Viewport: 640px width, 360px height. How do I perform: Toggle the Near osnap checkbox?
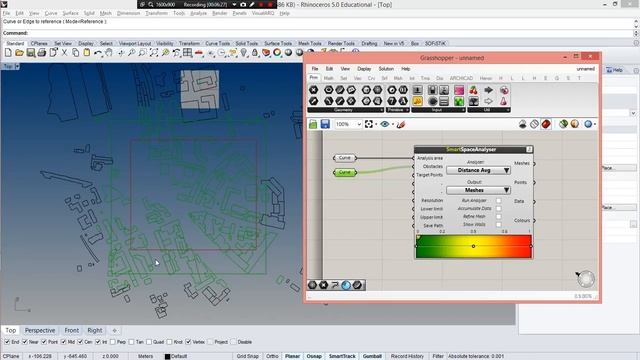(25, 342)
